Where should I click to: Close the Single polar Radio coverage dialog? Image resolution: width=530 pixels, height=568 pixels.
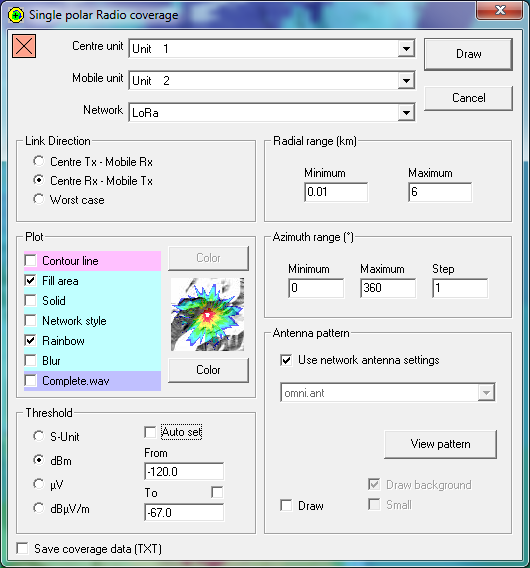pyautogui.click(x=500, y=10)
